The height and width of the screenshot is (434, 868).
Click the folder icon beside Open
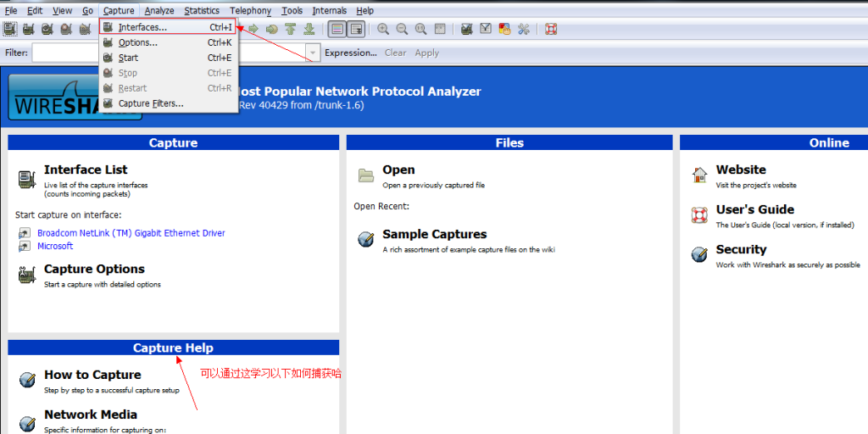pos(366,175)
